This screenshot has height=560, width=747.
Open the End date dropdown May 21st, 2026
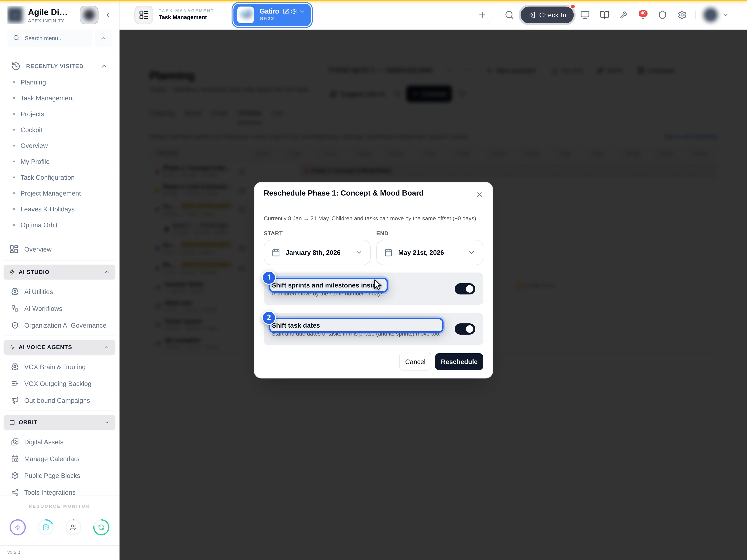429,252
